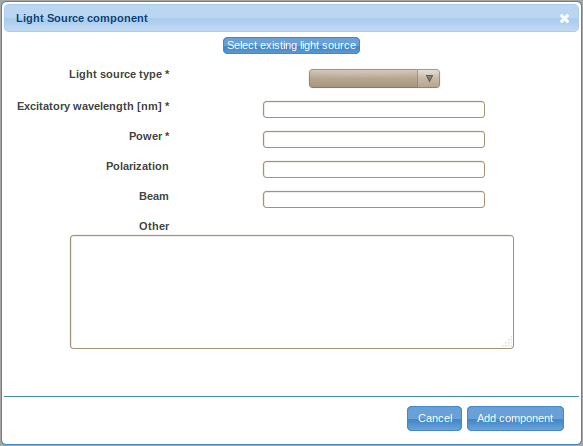This screenshot has height=446, width=583.
Task: Focus the Polarization input field
Action: tap(374, 169)
